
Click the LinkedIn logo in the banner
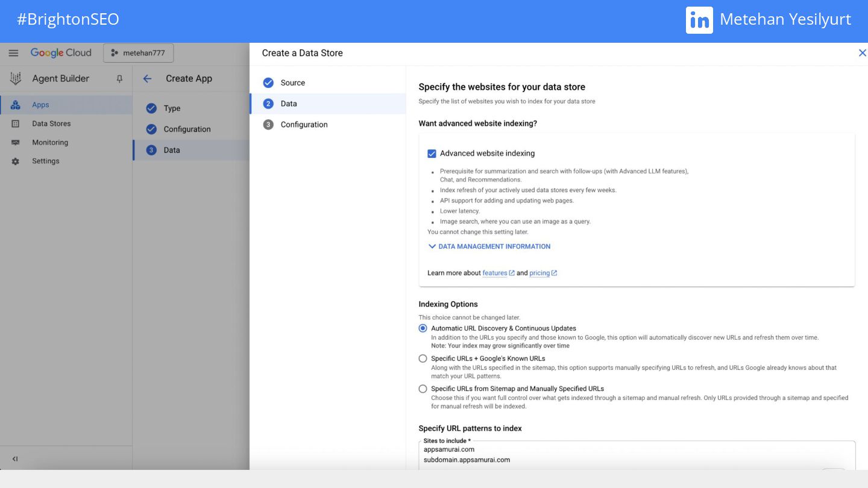(699, 20)
